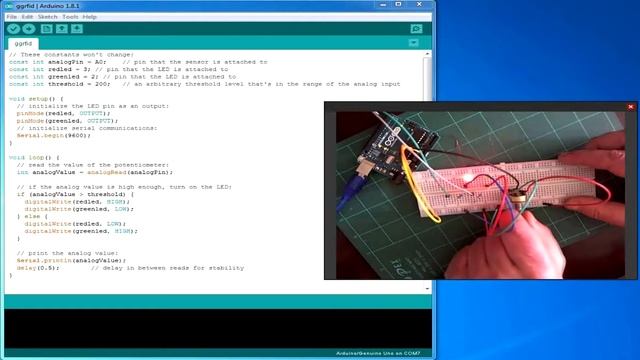Click the Arduino logo in title bar
Viewport: 640px width, 360px height.
9,6
